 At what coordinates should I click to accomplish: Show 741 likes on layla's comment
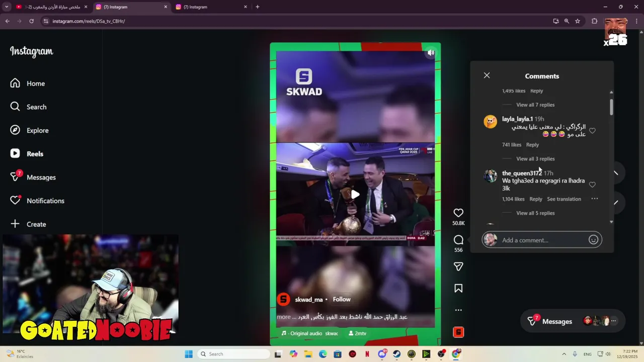tap(512, 145)
